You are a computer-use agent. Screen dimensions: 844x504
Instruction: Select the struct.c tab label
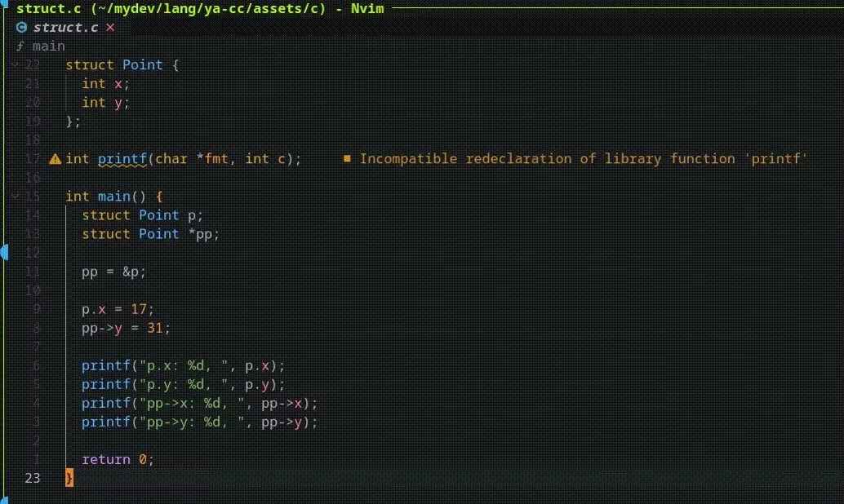[65, 28]
